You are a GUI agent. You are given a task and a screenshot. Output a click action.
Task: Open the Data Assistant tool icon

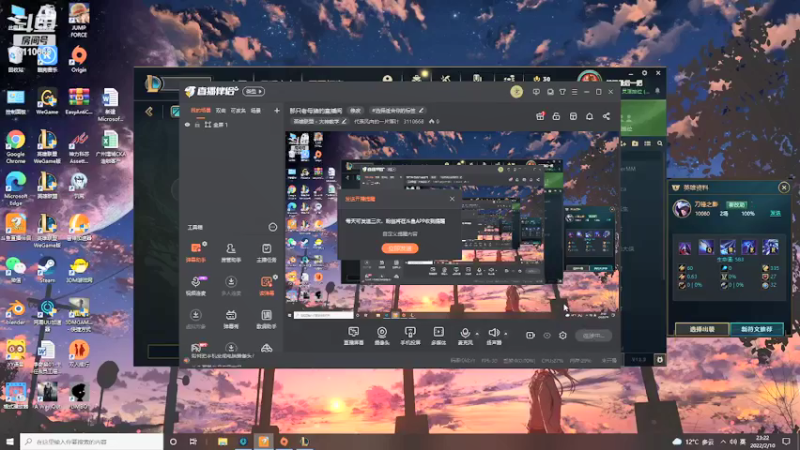pyautogui.click(x=266, y=319)
